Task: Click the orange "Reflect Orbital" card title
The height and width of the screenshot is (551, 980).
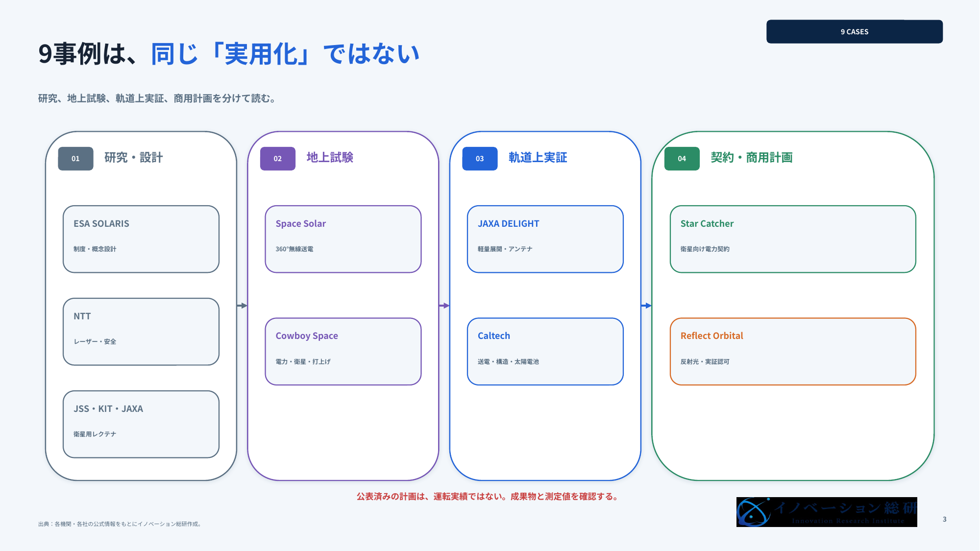Action: click(712, 336)
